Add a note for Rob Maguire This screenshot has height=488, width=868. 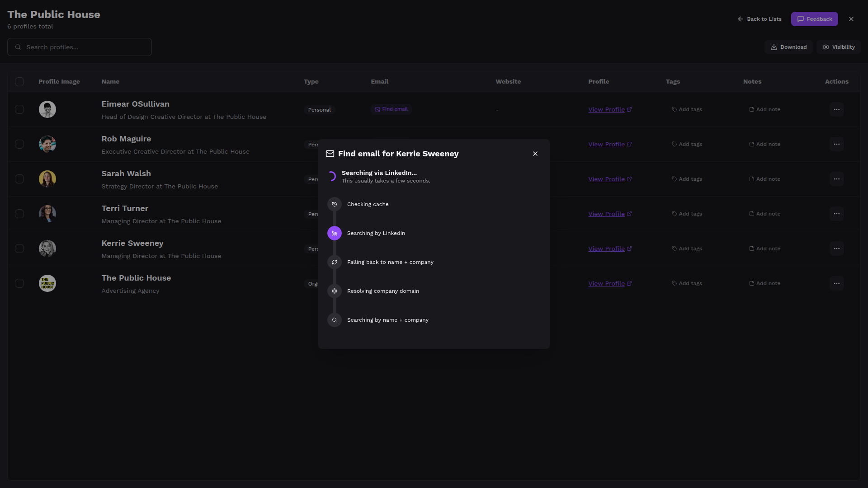click(765, 144)
